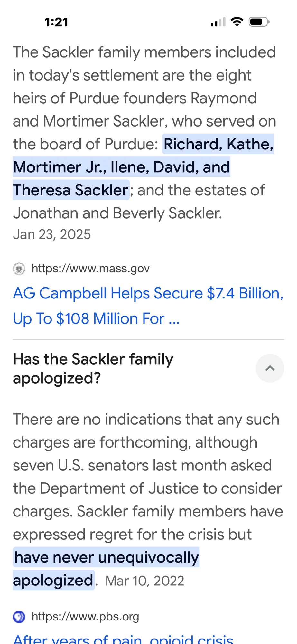297x644 pixels.
Task: Tap the "The Sackler family members included" opening line
Action: coord(144,52)
